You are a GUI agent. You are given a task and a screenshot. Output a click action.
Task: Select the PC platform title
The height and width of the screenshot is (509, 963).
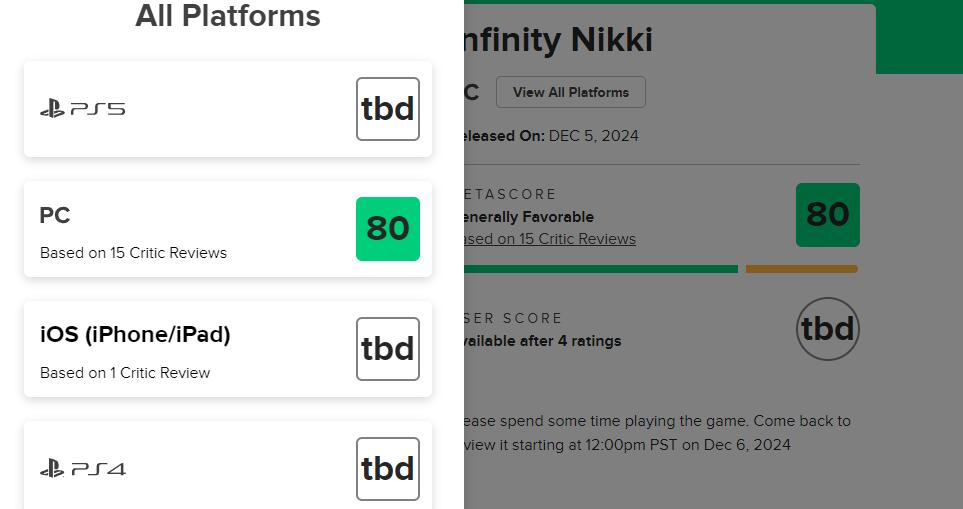(55, 215)
